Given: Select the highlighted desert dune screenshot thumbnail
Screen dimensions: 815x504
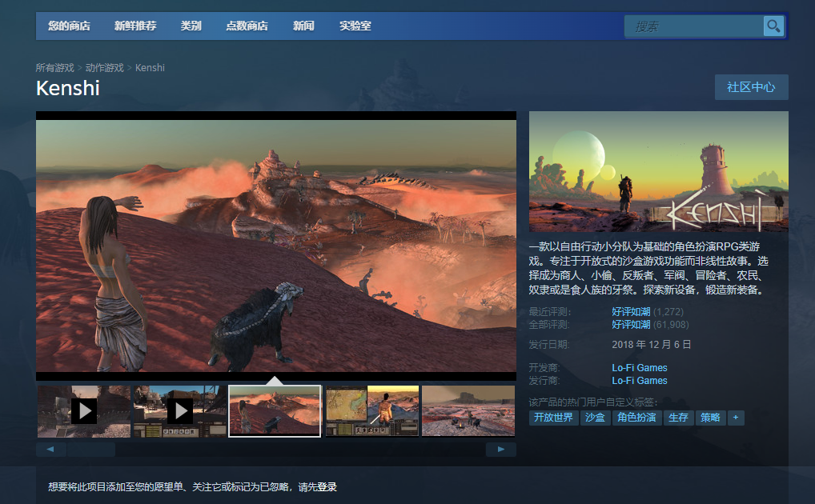Looking at the screenshot, I should 275,411.
